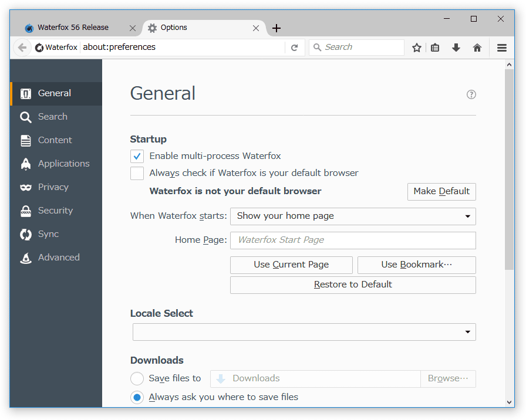Switch to the Options tab
The height and width of the screenshot is (420, 526).
point(204,28)
